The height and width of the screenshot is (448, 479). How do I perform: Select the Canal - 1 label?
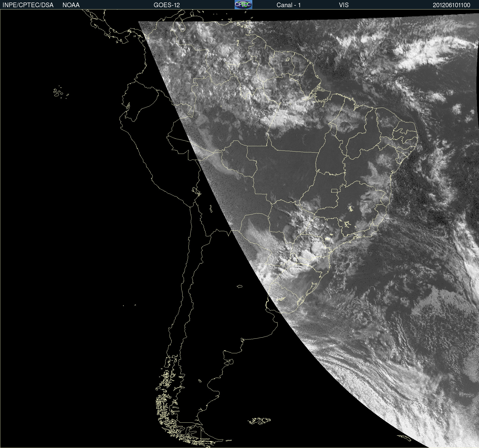289,5
